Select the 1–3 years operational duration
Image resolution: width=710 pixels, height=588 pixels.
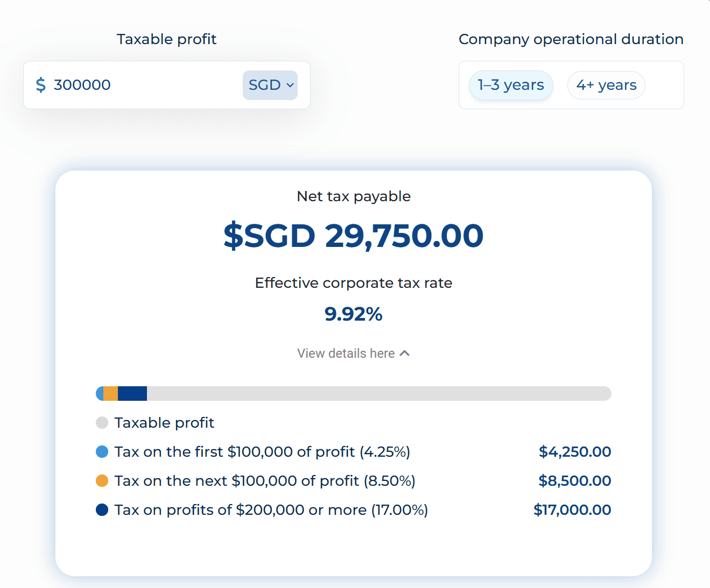(510, 84)
